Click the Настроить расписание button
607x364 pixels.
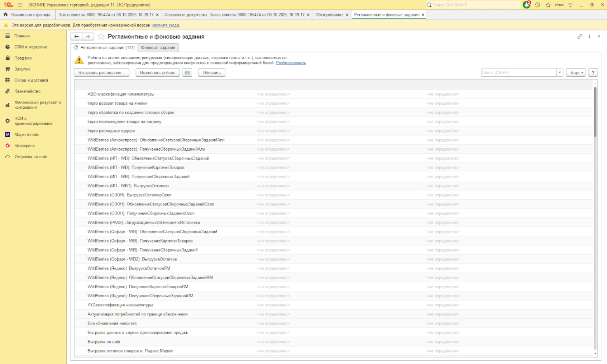click(101, 72)
